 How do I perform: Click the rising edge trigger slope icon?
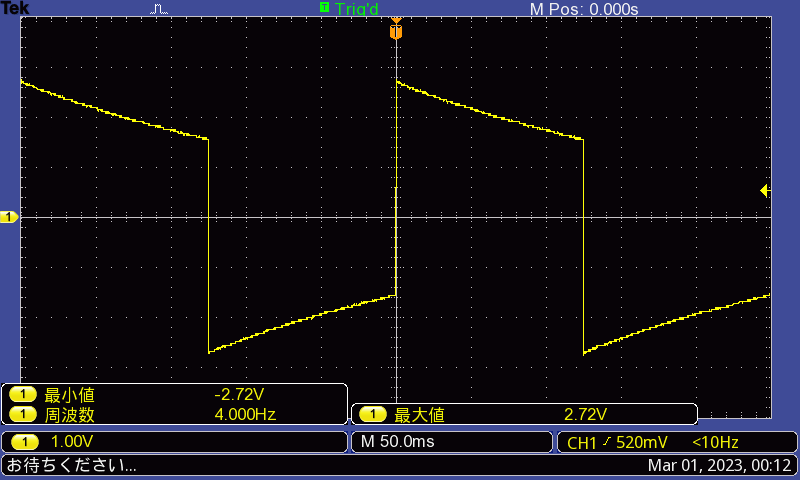pyautogui.click(x=606, y=442)
